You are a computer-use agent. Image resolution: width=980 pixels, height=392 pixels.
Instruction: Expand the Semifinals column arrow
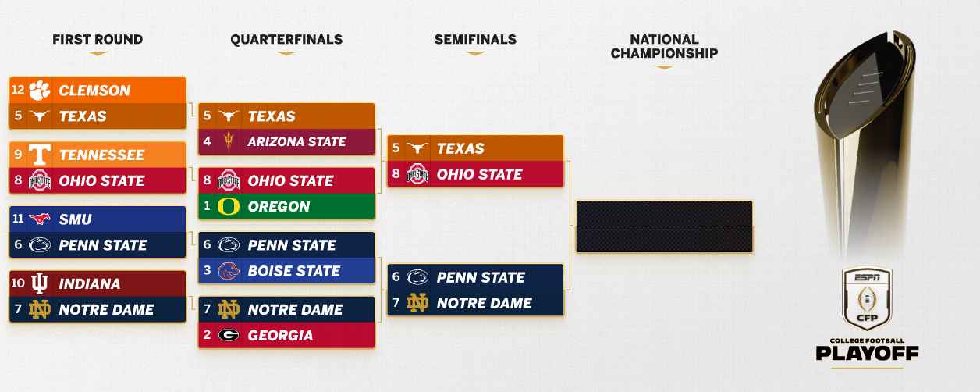tap(475, 53)
